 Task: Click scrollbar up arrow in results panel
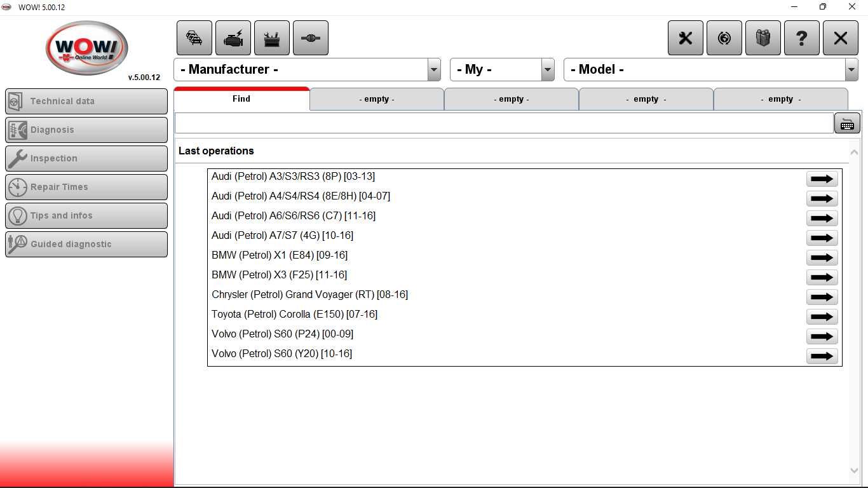point(854,152)
